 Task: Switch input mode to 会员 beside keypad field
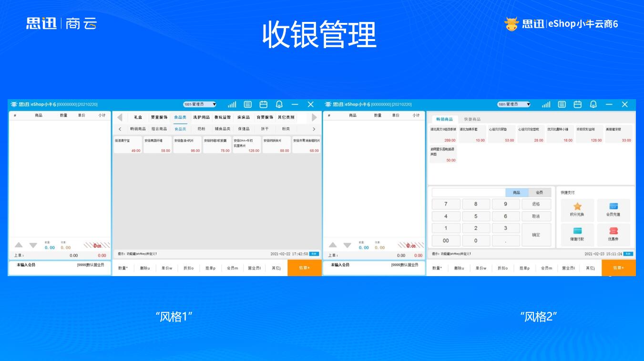pyautogui.click(x=540, y=193)
